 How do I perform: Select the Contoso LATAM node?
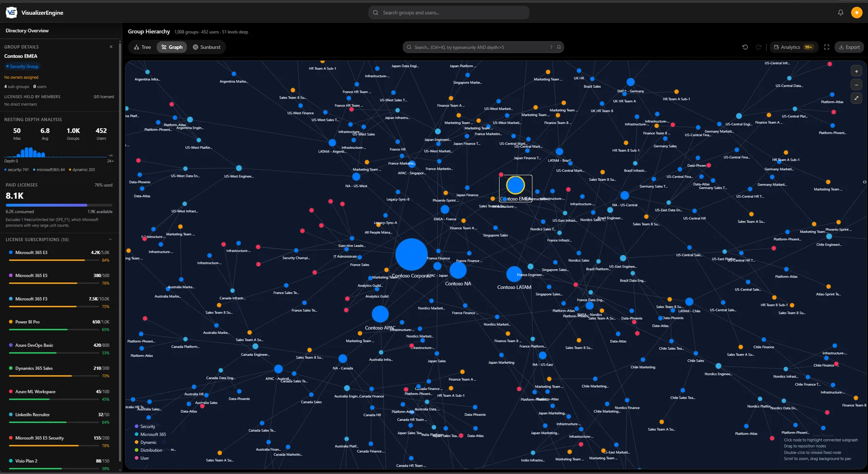tap(514, 274)
